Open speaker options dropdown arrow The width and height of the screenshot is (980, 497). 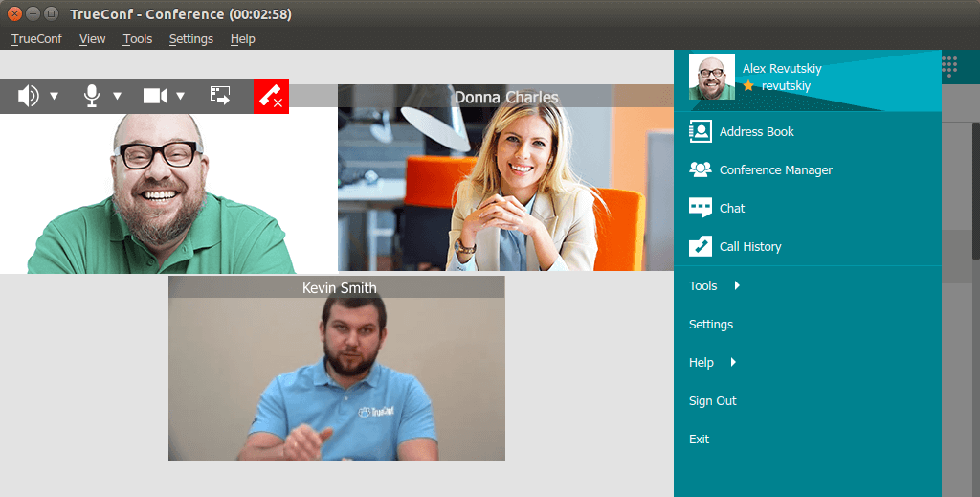coord(55,96)
